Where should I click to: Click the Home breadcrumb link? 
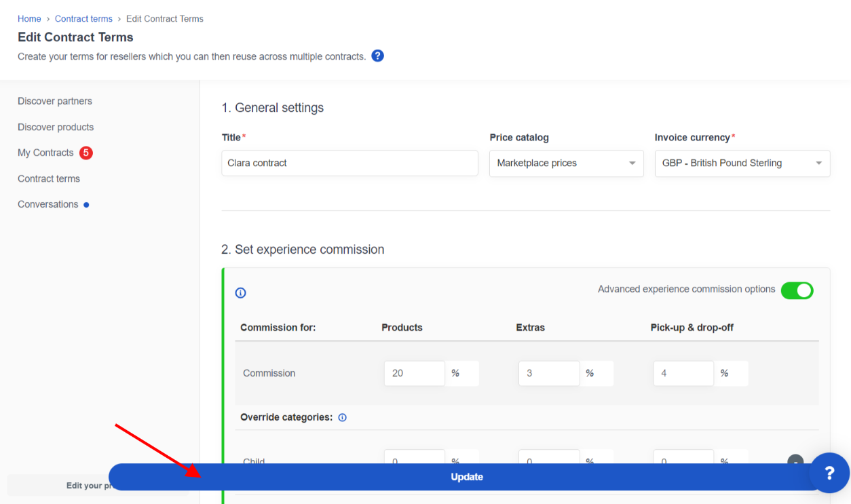pyautogui.click(x=29, y=18)
